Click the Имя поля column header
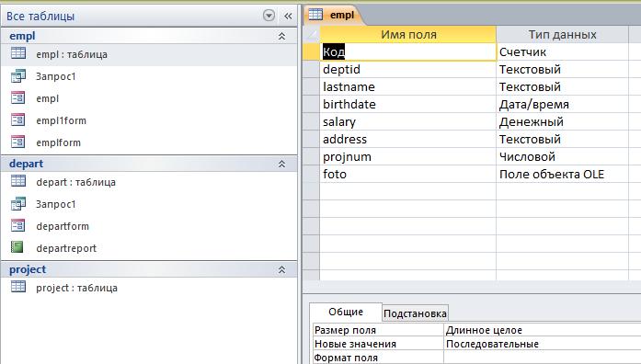Image resolution: width=641 pixels, height=364 pixels. [408, 34]
